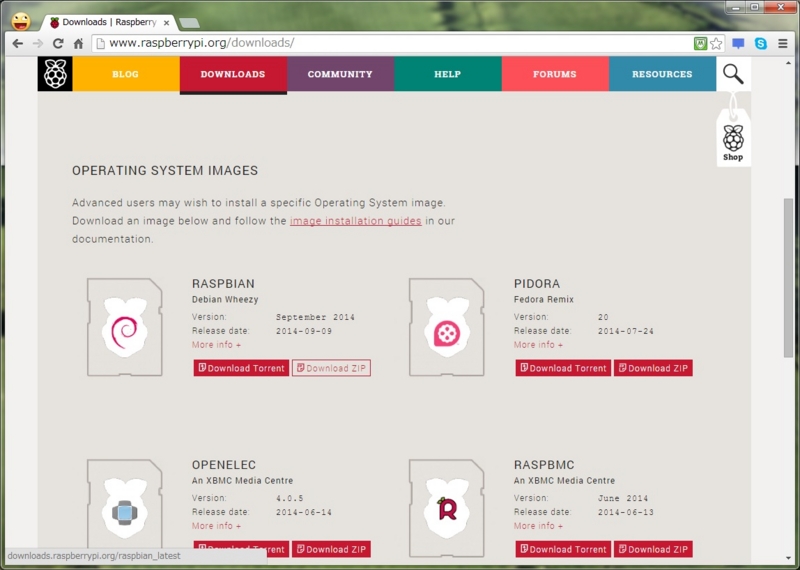Viewport: 800px width, 570px height.
Task: Open the Chrome hamburger menu
Action: (783, 43)
